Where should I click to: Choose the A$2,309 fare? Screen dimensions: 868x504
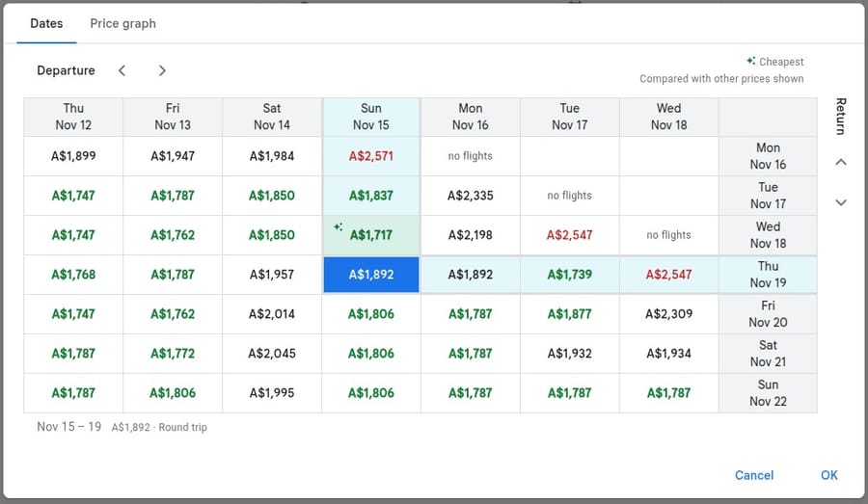668,314
